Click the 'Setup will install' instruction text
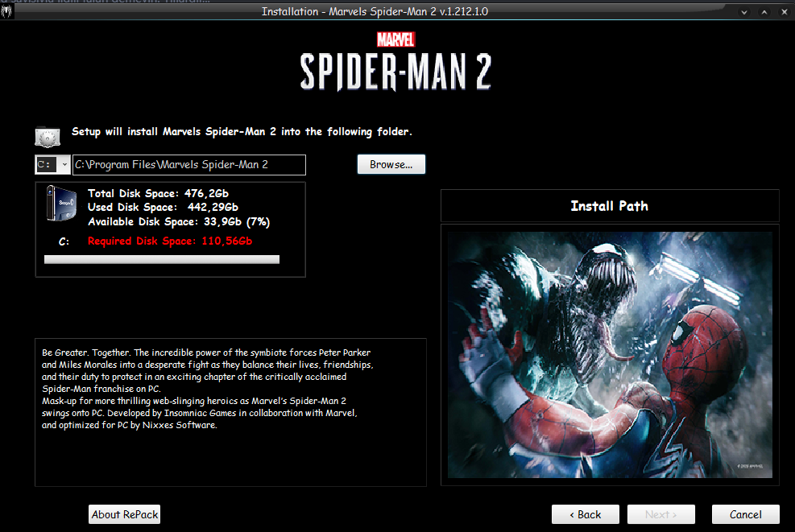Viewport: 795px width, 532px height. (x=242, y=132)
